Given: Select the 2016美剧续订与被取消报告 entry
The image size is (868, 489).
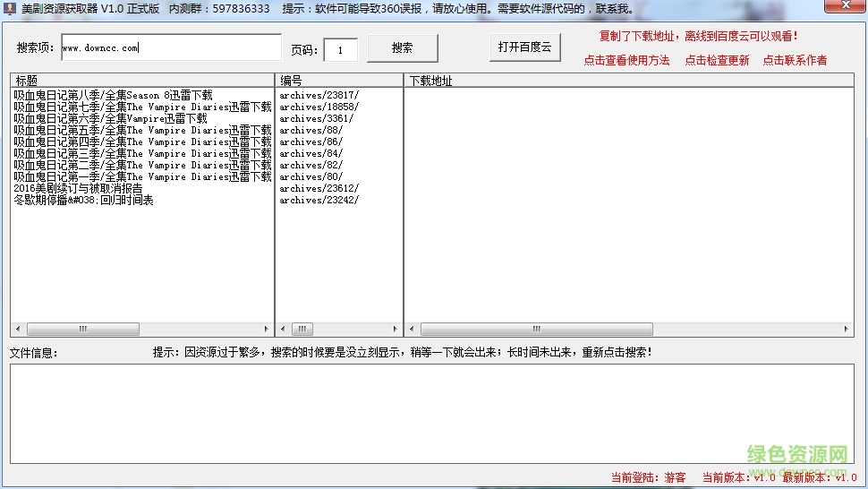Looking at the screenshot, I should [78, 188].
